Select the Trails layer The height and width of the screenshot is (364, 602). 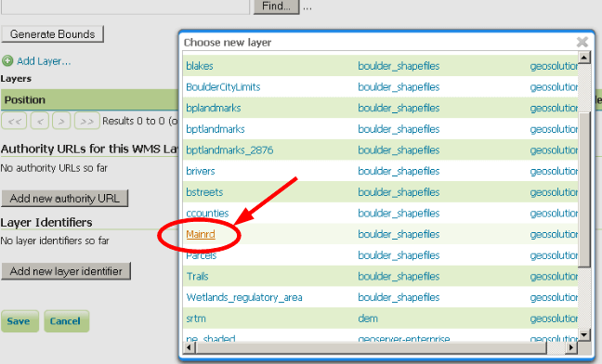tap(197, 277)
